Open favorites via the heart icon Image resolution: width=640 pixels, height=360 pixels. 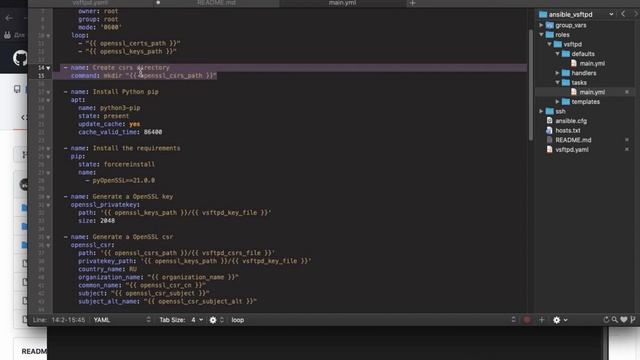click(624, 320)
